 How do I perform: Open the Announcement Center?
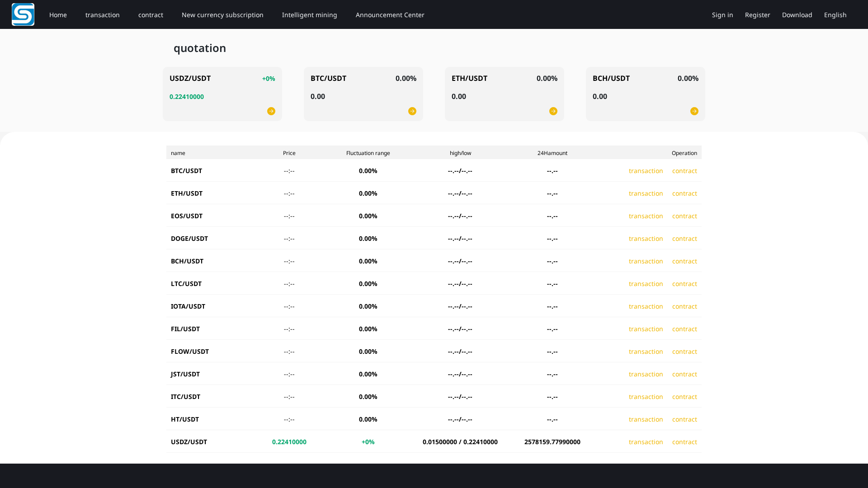click(x=390, y=14)
